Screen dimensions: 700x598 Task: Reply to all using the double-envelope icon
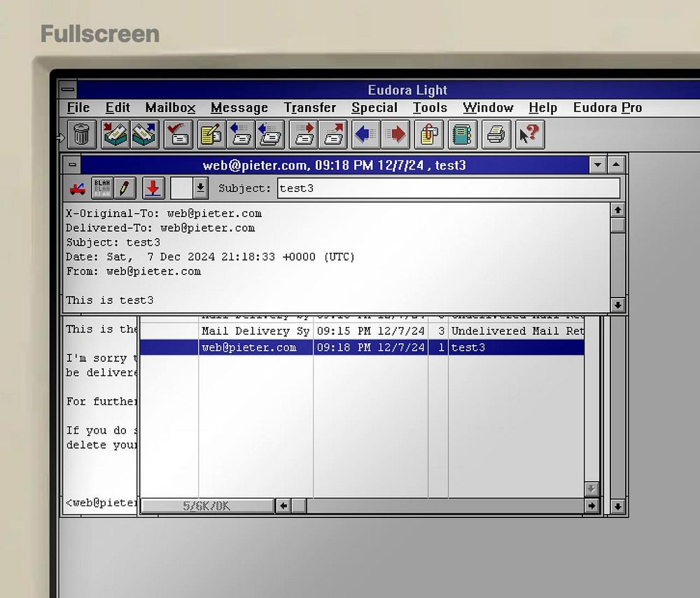270,134
